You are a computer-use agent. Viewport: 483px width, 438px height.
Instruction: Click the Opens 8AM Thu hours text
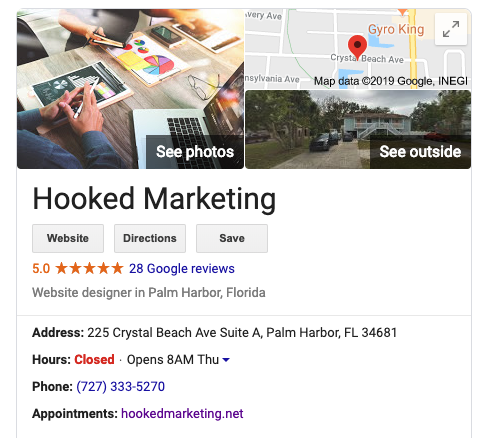173,360
